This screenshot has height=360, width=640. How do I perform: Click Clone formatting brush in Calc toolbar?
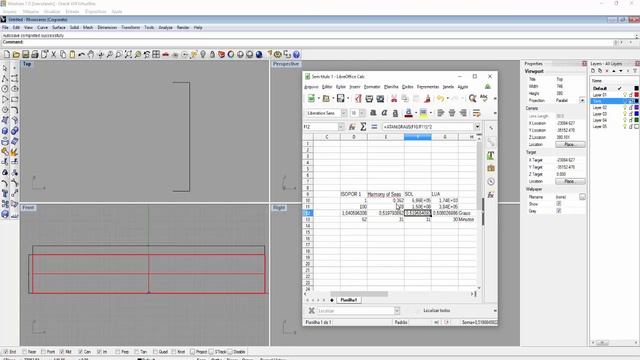pos(427,98)
